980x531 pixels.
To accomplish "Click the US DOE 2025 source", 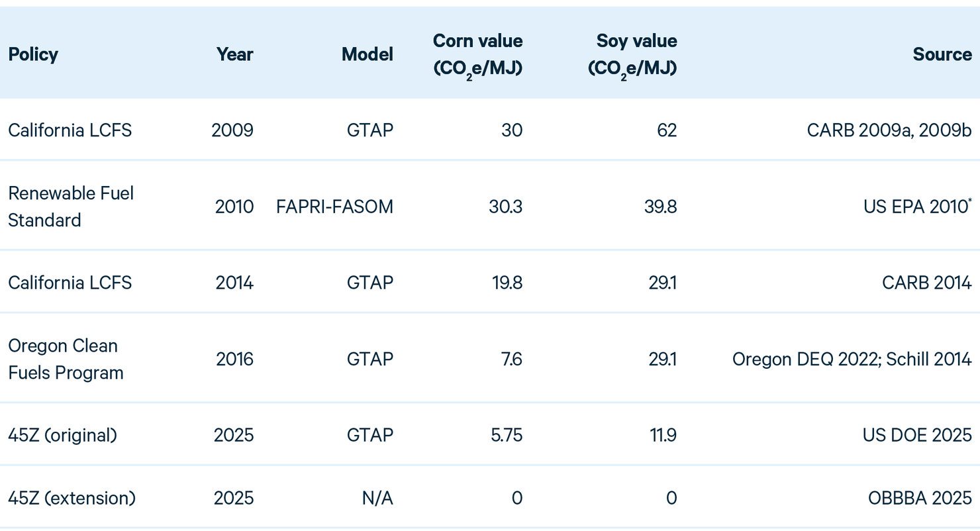I will pyautogui.click(x=916, y=435).
